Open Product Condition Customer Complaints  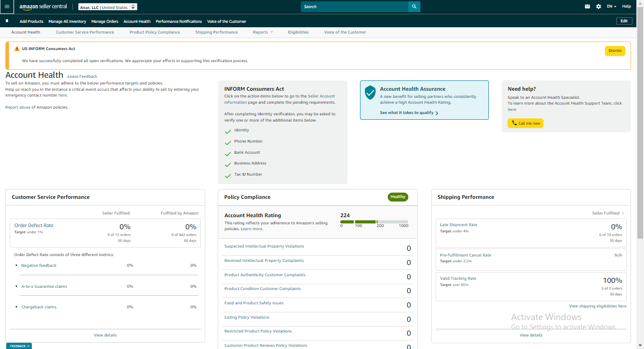[263, 289]
